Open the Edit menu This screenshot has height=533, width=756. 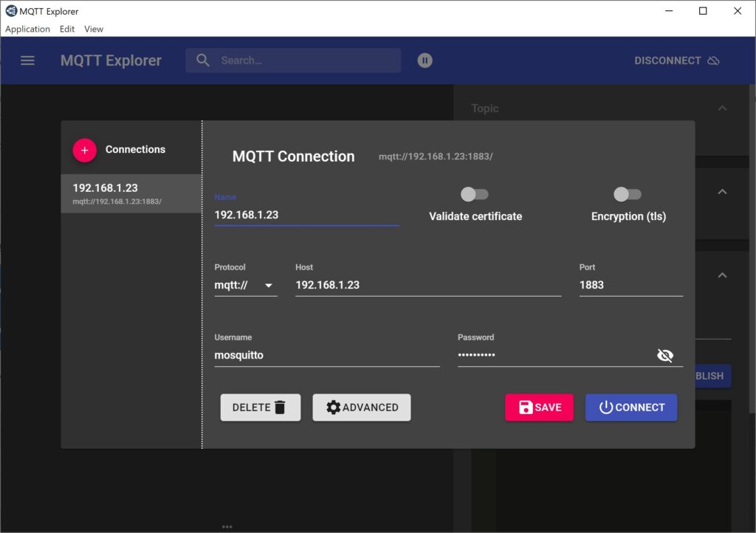pyautogui.click(x=67, y=29)
